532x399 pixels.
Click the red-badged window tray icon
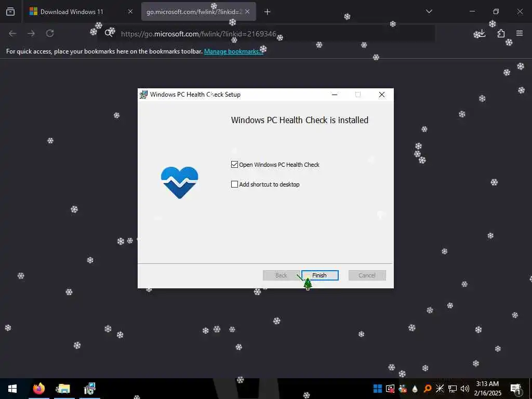390,389
